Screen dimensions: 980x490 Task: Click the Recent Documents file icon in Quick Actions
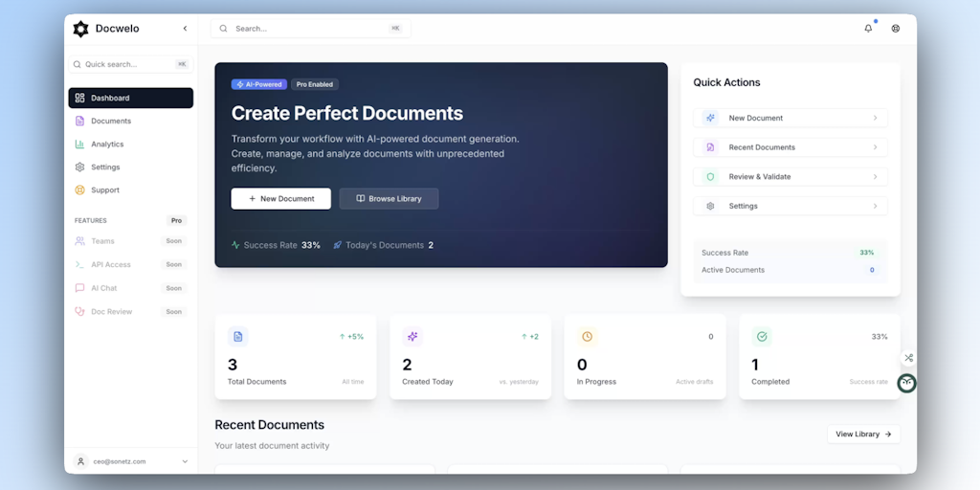[710, 147]
